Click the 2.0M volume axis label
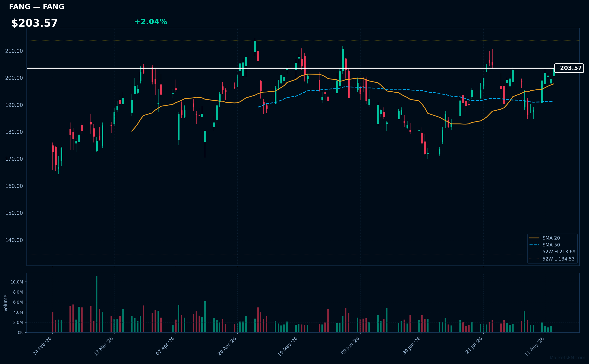Screen dimensions: 589x364 click(x=18, y=323)
